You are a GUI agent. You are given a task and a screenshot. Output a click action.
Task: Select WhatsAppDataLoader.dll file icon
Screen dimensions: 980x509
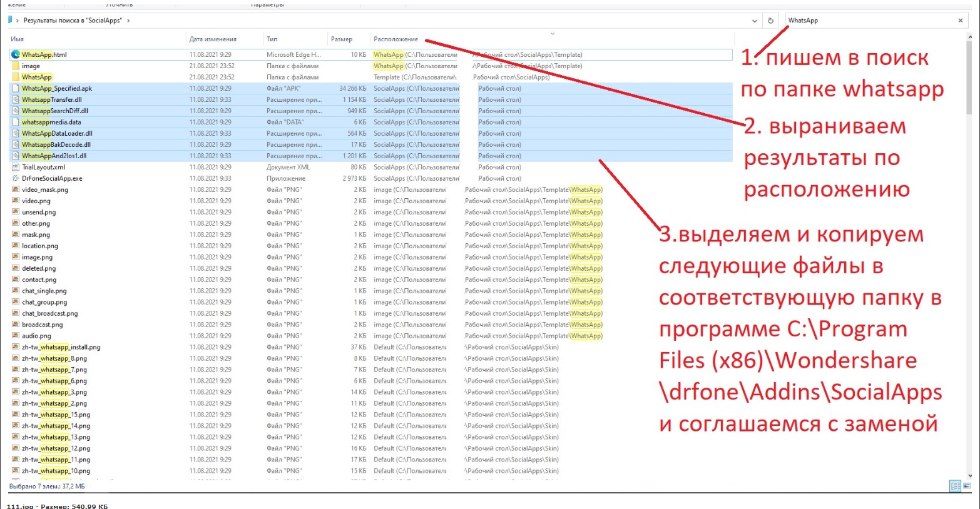point(16,133)
